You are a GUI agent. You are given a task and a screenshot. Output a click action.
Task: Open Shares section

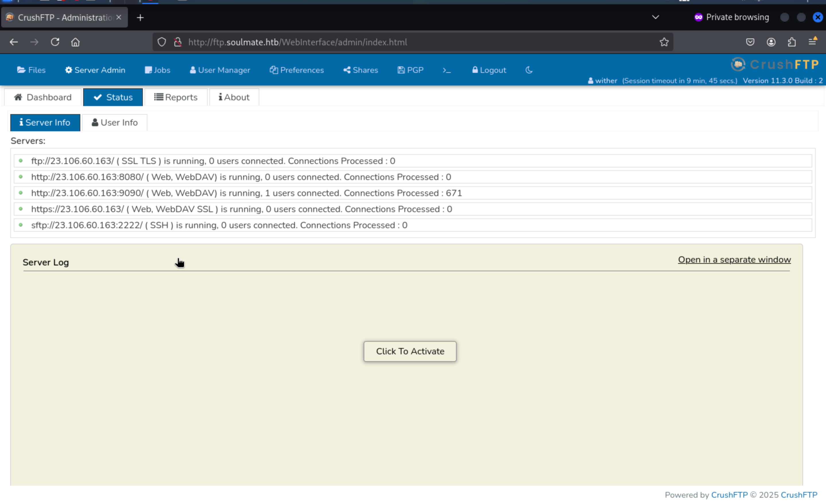(361, 70)
